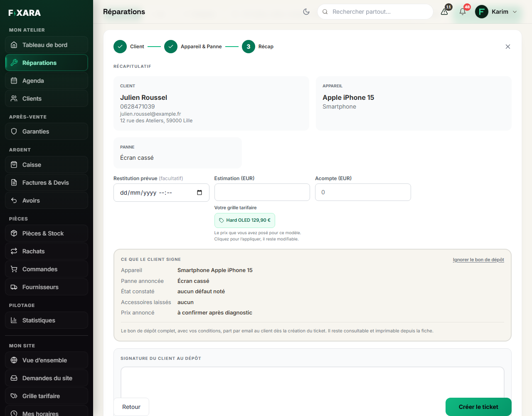Image resolution: width=532 pixels, height=416 pixels.
Task: Click the 'à confirmer après diagnostic' value
Action: coord(215,313)
